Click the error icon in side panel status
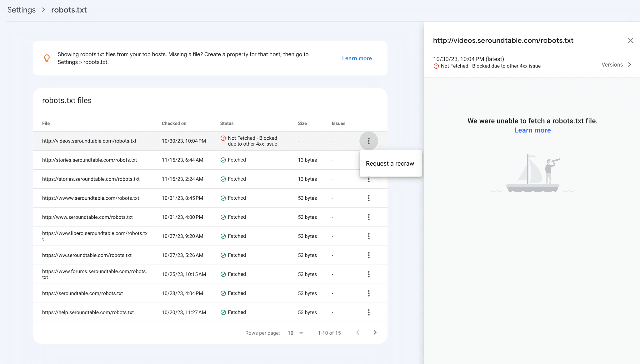Screen dimensions: 640x364 (436, 66)
